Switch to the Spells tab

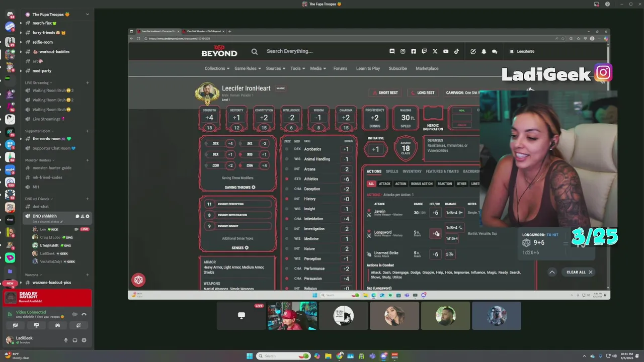click(x=392, y=171)
